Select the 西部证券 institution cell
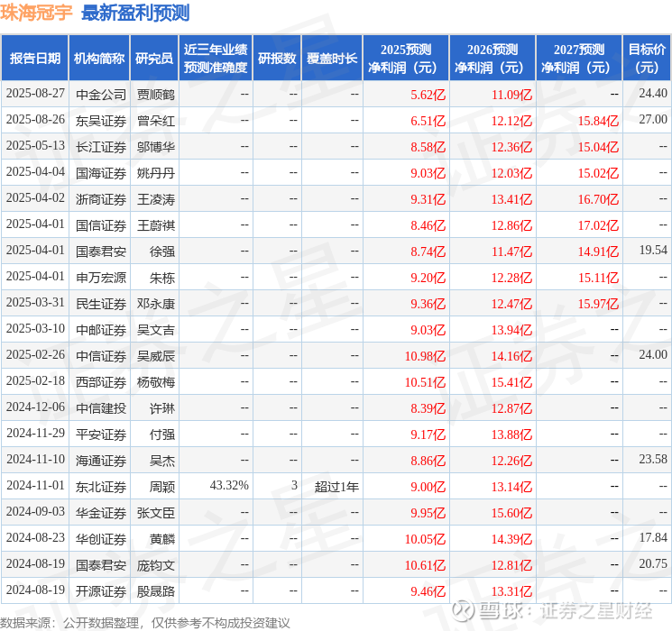The width and height of the screenshot is (672, 631). [101, 382]
